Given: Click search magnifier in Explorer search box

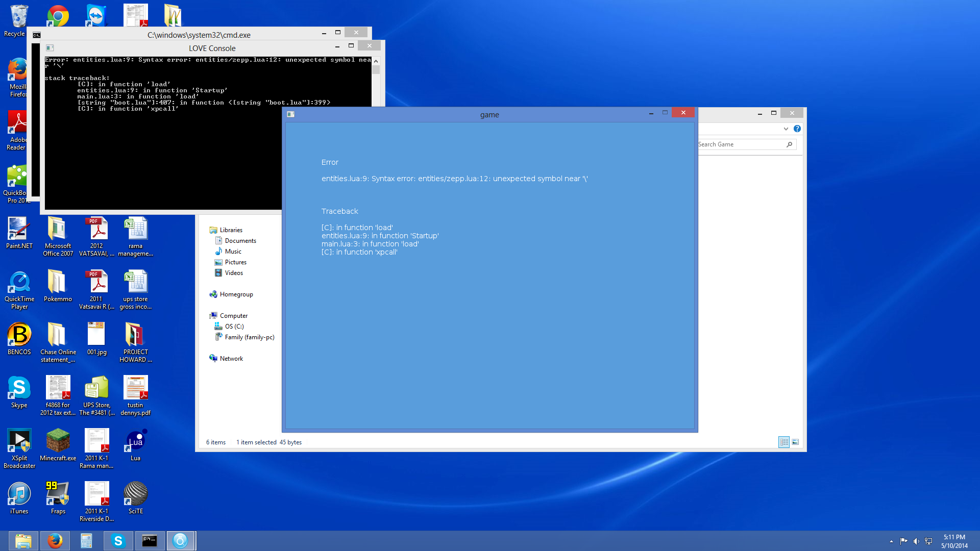Looking at the screenshot, I should pos(790,144).
